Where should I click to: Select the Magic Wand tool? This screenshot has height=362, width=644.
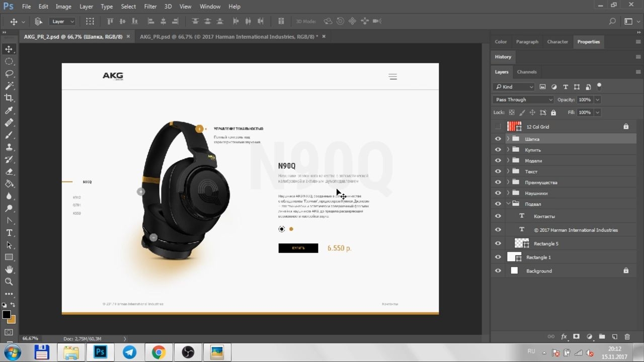point(9,86)
